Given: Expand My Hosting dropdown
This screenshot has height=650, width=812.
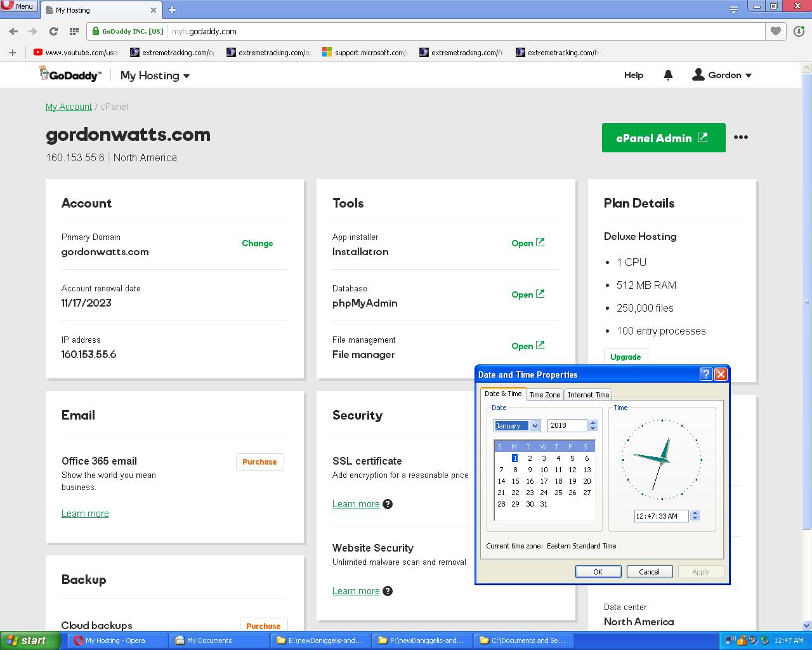Looking at the screenshot, I should [155, 76].
